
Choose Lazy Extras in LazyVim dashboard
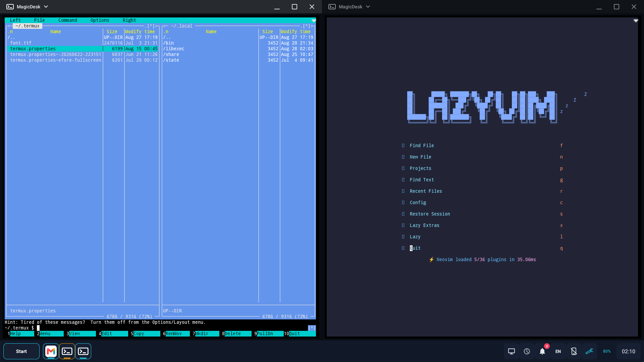(425, 225)
